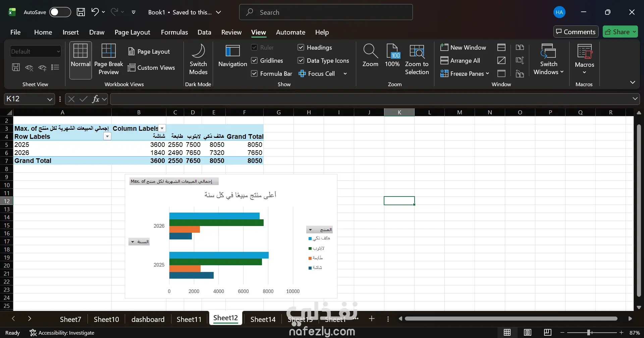This screenshot has width=644, height=338.
Task: Open the Navigation pane
Action: click(x=232, y=56)
